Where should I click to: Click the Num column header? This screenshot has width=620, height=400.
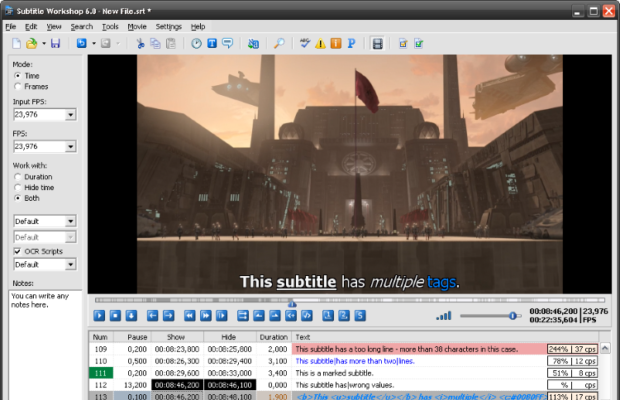click(100, 337)
